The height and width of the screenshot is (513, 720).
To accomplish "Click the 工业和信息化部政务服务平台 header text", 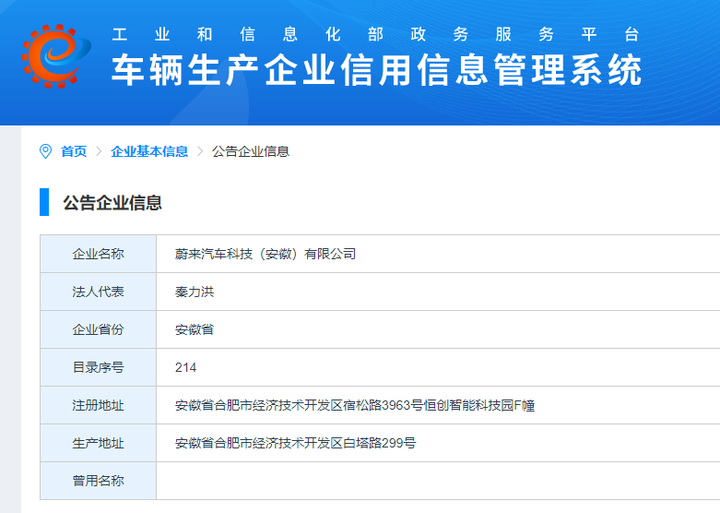I will tap(376, 34).
